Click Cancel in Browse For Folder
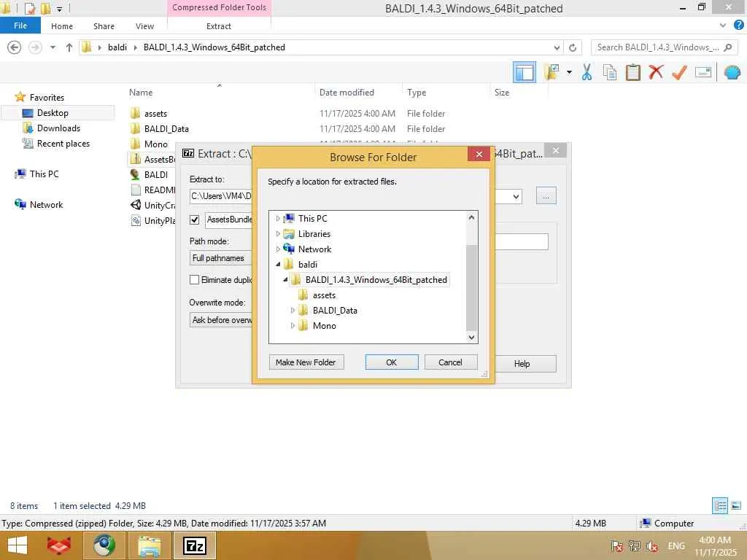Screen dimensions: 747x560 tap(450, 362)
